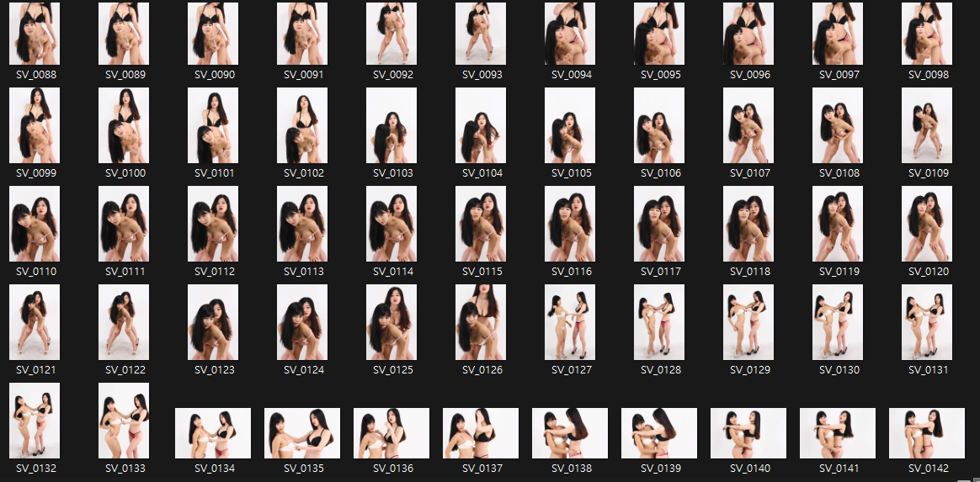The image size is (980, 482).
Task: Select the SV_0109 thumbnail
Action: [927, 126]
